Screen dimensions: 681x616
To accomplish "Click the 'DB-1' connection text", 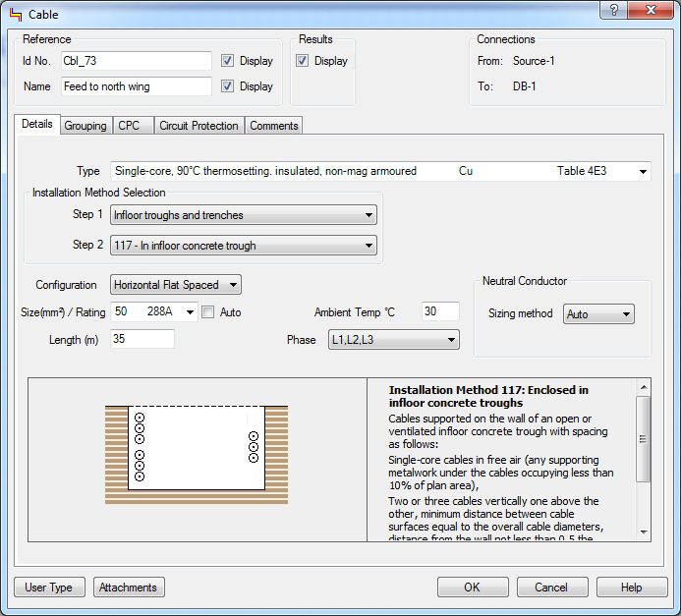I will click(524, 85).
